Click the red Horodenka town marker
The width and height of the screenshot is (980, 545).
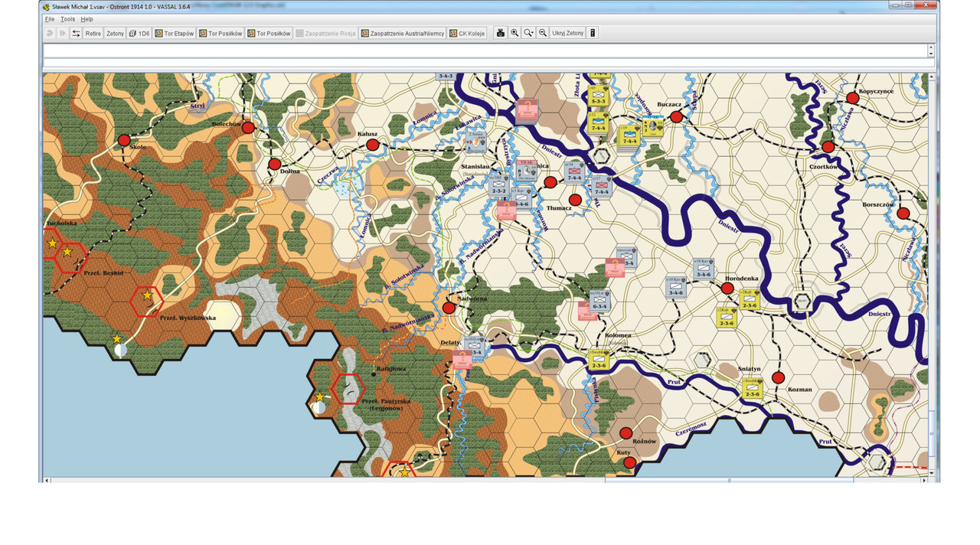click(727, 289)
